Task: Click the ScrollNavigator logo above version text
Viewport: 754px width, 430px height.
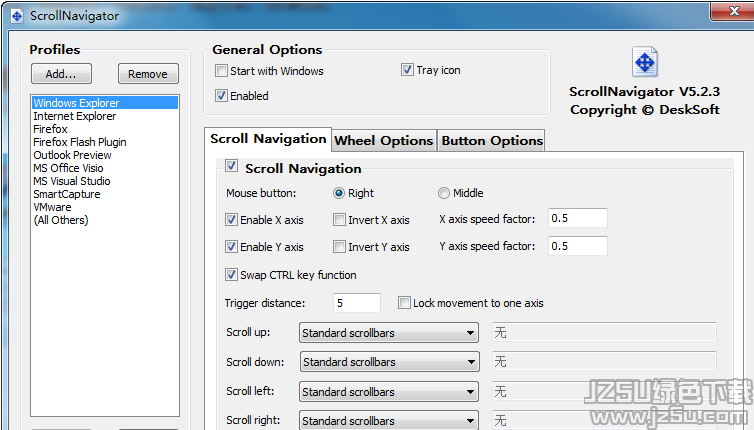Action: (644, 62)
